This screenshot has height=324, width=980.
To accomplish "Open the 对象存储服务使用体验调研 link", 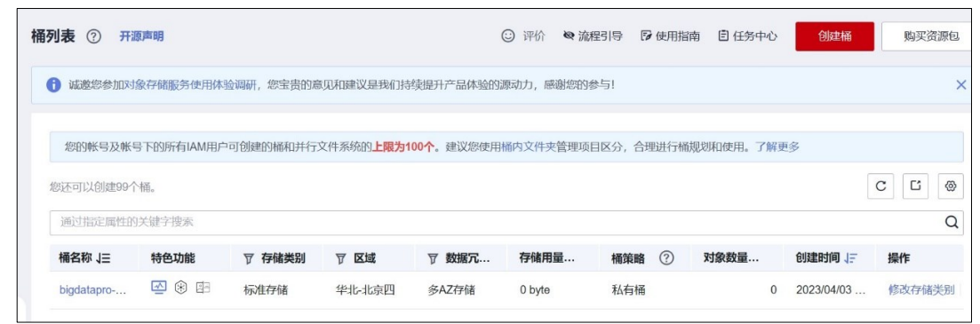I will click(x=191, y=85).
